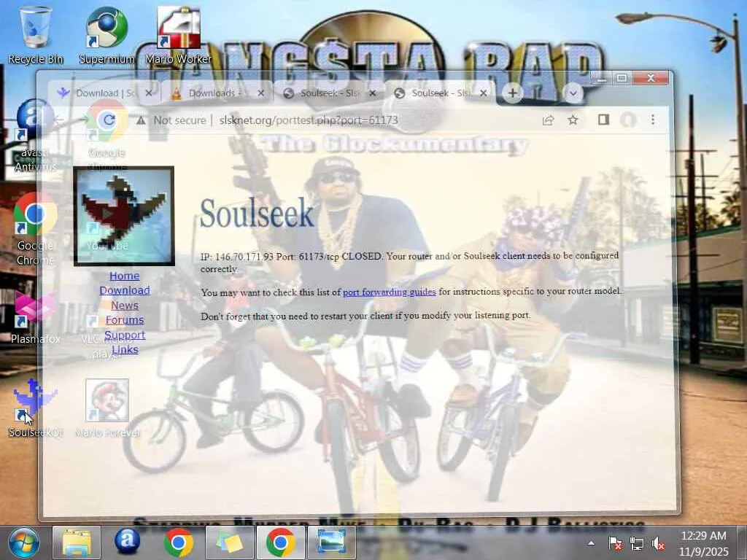The width and height of the screenshot is (747, 560).
Task: Open the Support link in sidebar
Action: point(124,335)
